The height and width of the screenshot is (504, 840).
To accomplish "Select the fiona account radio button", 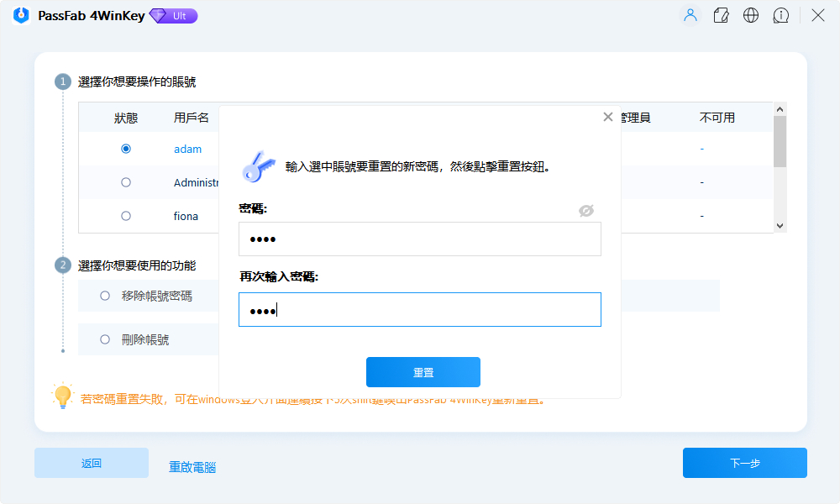I will pos(126,216).
